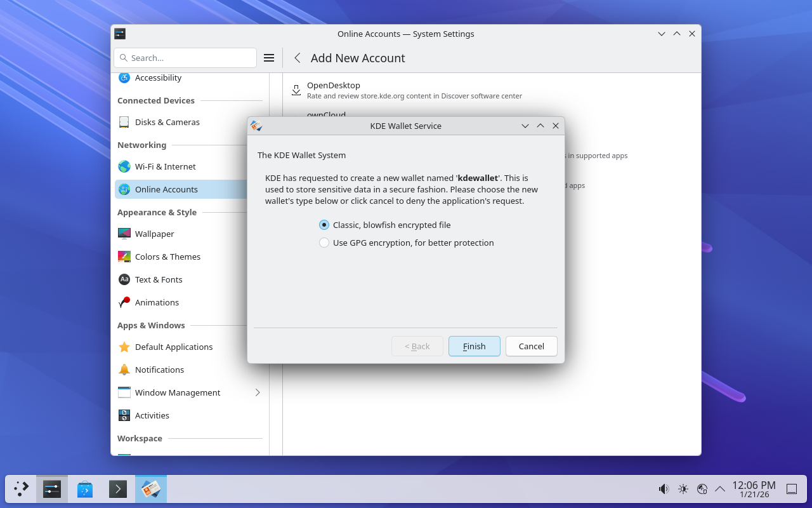Image resolution: width=812 pixels, height=508 pixels.
Task: Select Classic blowfish encrypted file option
Action: click(324, 225)
